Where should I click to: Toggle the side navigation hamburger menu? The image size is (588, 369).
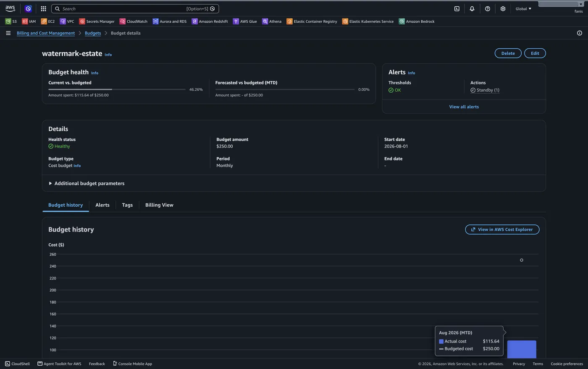[x=8, y=33]
